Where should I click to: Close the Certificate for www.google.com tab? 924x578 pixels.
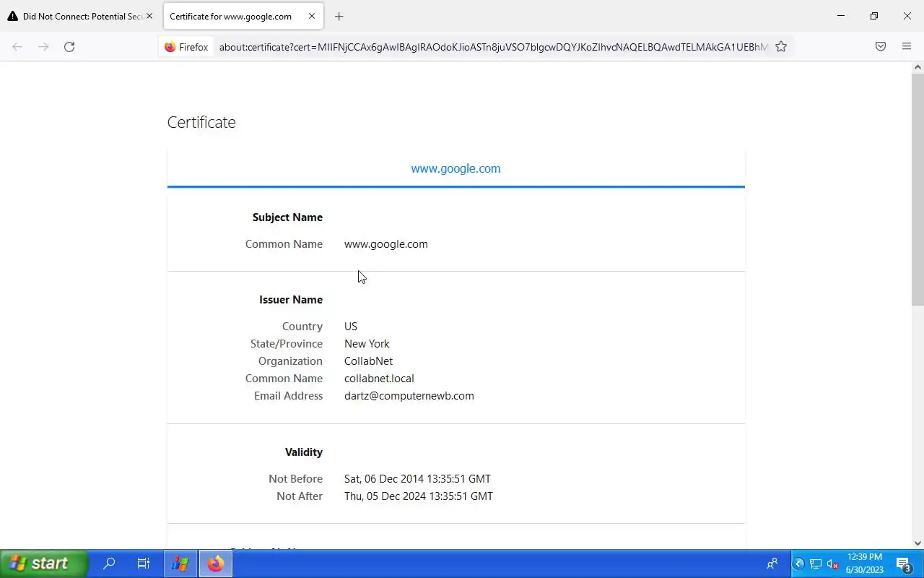pos(312,16)
